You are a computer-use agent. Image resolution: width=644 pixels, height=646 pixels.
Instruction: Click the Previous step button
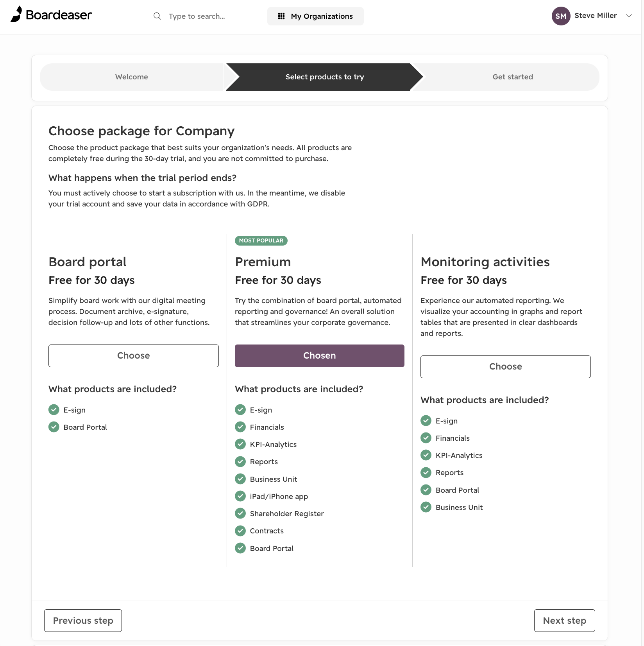click(83, 621)
